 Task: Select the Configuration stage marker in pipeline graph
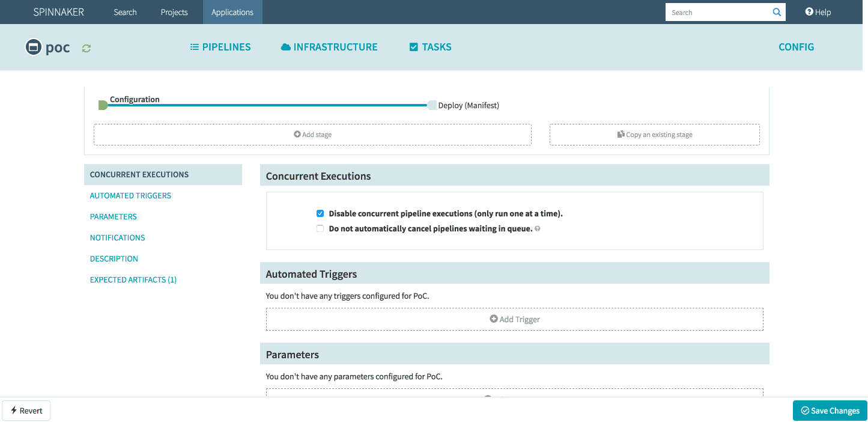point(103,105)
